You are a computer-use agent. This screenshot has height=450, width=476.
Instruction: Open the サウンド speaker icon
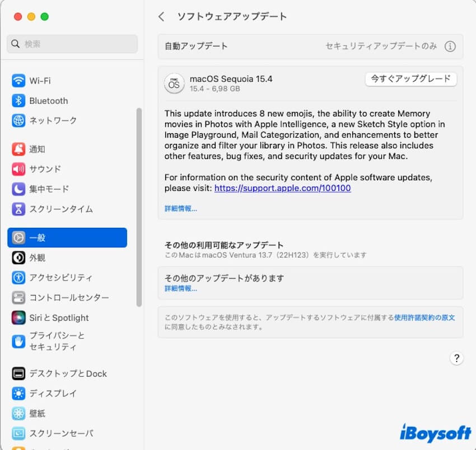(18, 169)
